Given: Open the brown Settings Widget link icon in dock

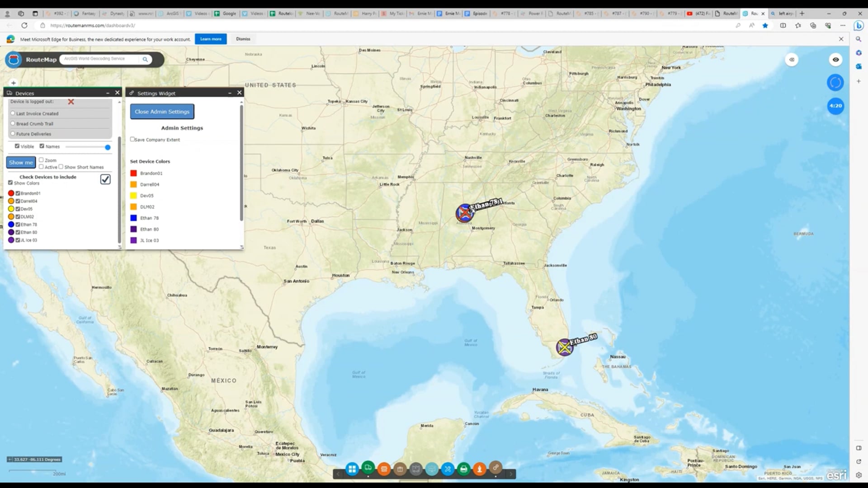Looking at the screenshot, I should (x=495, y=468).
